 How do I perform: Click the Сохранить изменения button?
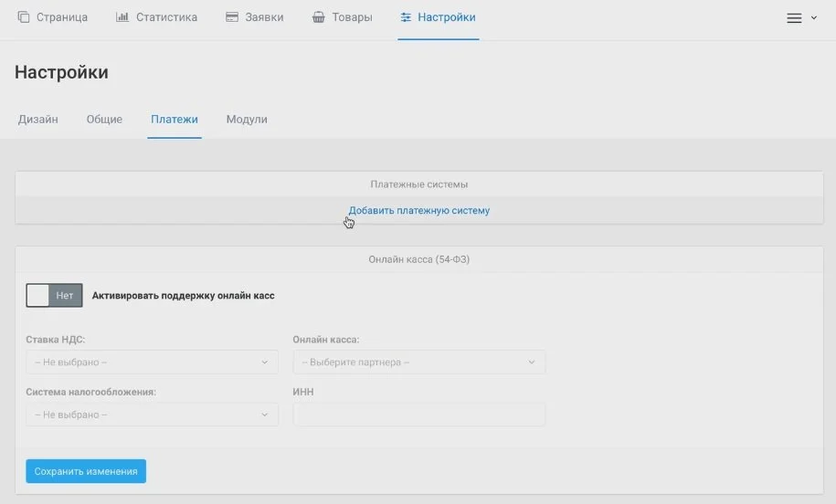click(x=86, y=471)
